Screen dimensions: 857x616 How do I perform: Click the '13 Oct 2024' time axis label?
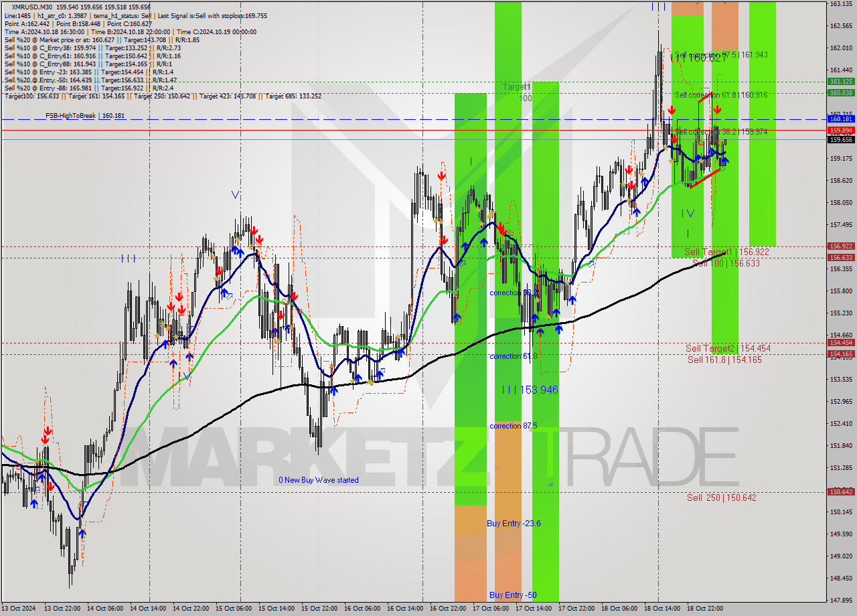click(19, 609)
